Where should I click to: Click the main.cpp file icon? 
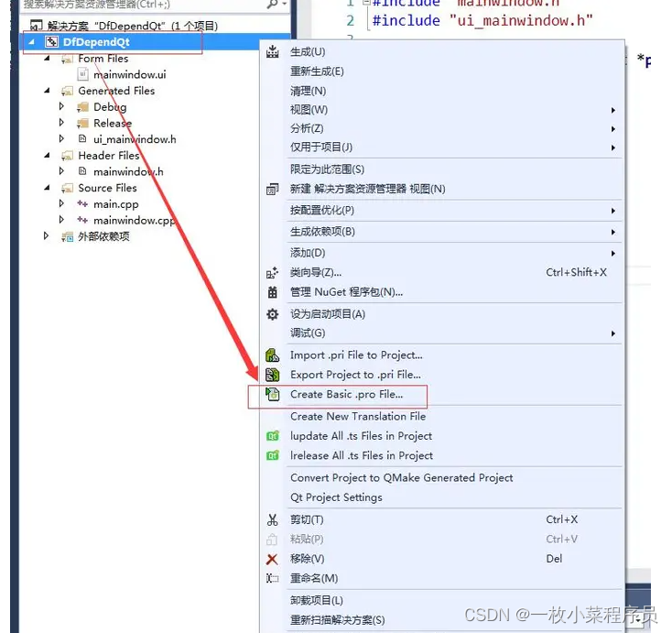(82, 203)
